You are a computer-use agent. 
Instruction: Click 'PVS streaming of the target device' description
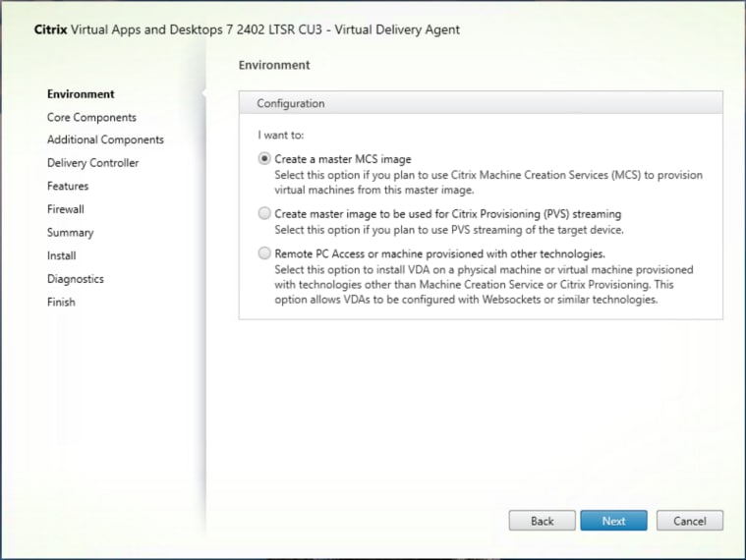point(448,230)
